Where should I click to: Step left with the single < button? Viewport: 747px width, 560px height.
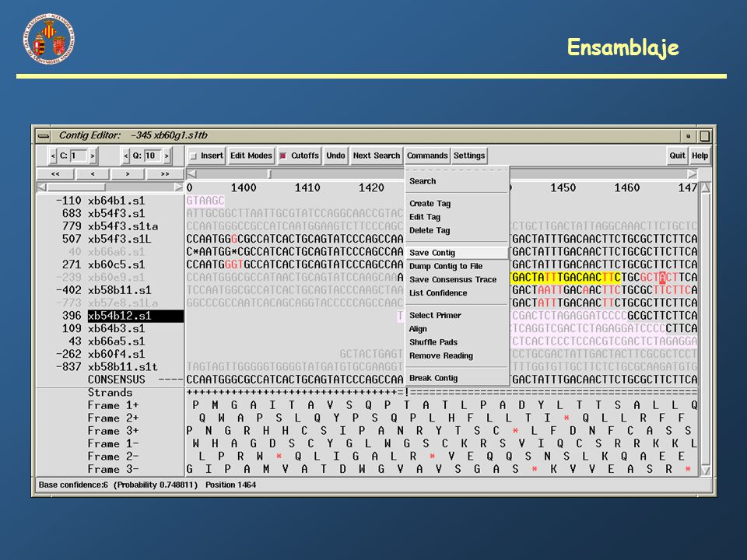click(x=93, y=173)
